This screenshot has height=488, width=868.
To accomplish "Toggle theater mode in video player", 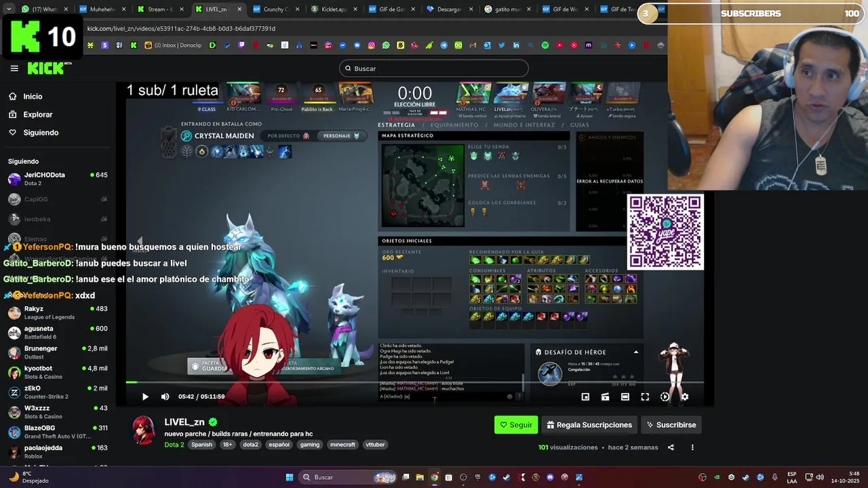I will (x=625, y=396).
